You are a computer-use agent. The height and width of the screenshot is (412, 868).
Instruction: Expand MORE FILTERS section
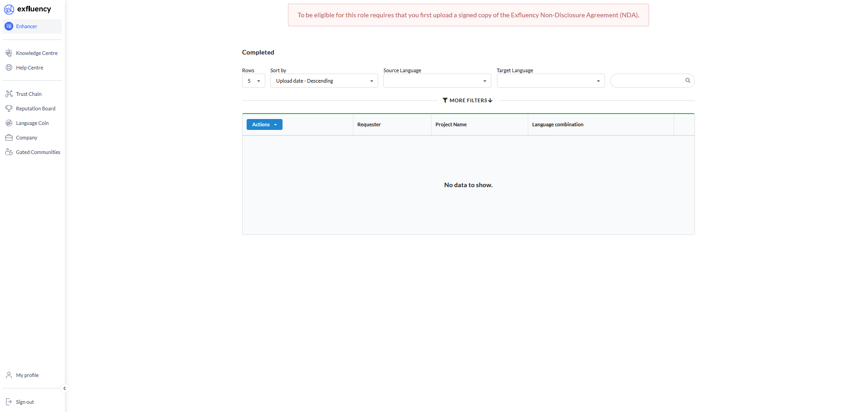point(468,100)
